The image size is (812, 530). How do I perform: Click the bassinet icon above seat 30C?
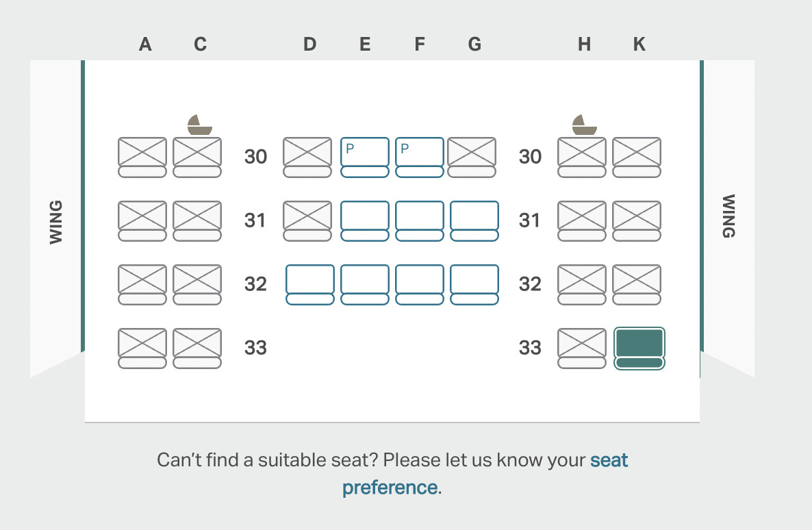(199, 125)
